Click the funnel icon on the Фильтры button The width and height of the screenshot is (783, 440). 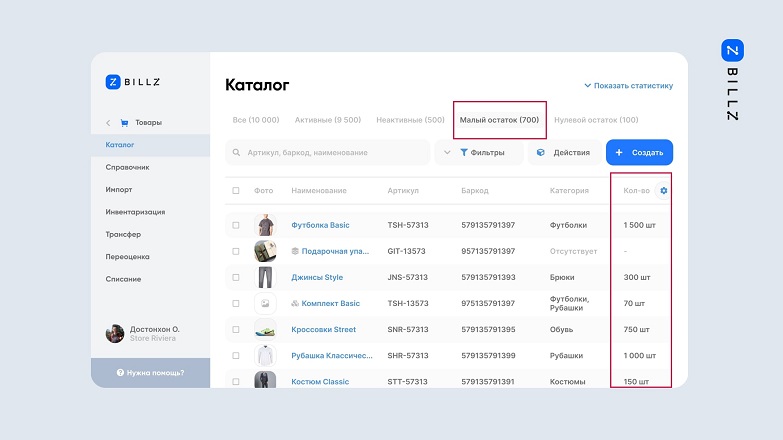point(464,153)
